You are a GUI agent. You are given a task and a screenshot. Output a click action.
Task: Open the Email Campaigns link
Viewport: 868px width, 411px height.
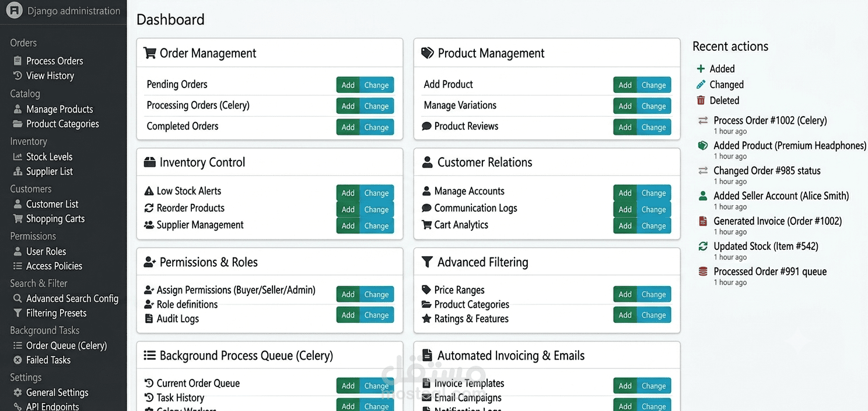point(468,398)
